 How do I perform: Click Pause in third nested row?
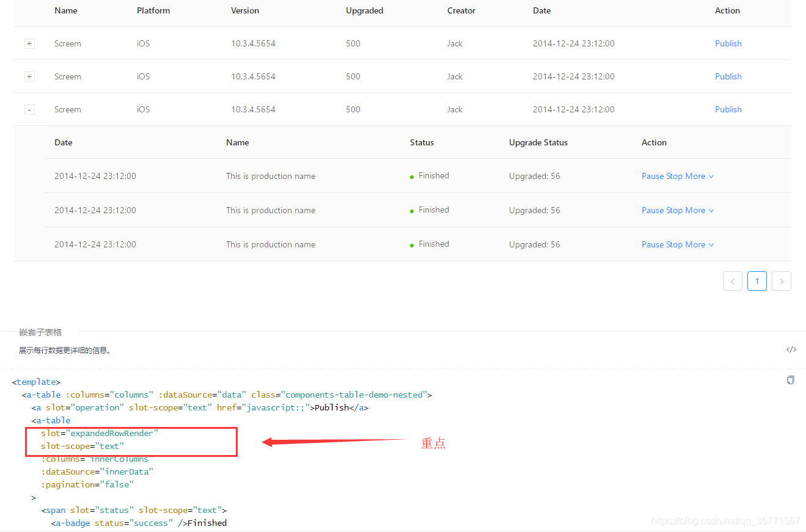(x=653, y=244)
